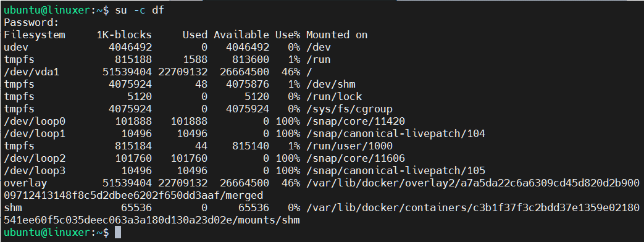This screenshot has height=242, width=644.
Task: Click the 'su -c df' command text
Action: click(x=140, y=10)
